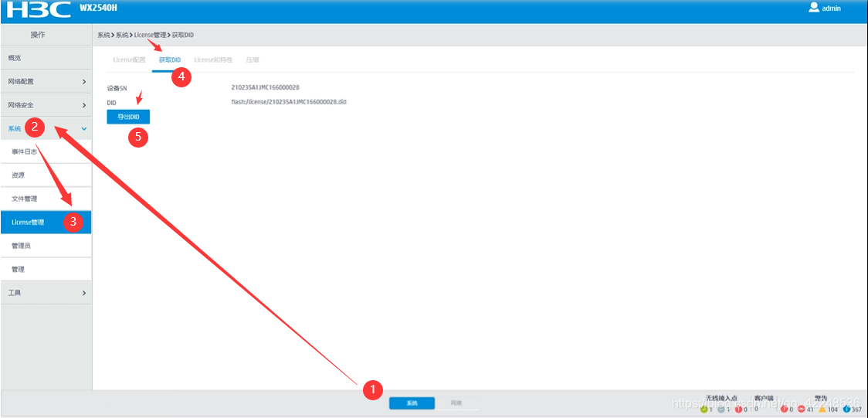Open 管理员 under 系统
This screenshot has height=418, width=868.
coord(46,245)
